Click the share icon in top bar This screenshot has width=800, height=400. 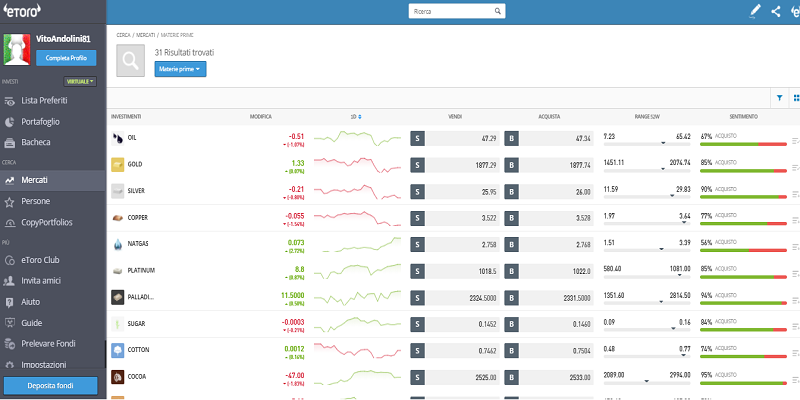pos(776,11)
